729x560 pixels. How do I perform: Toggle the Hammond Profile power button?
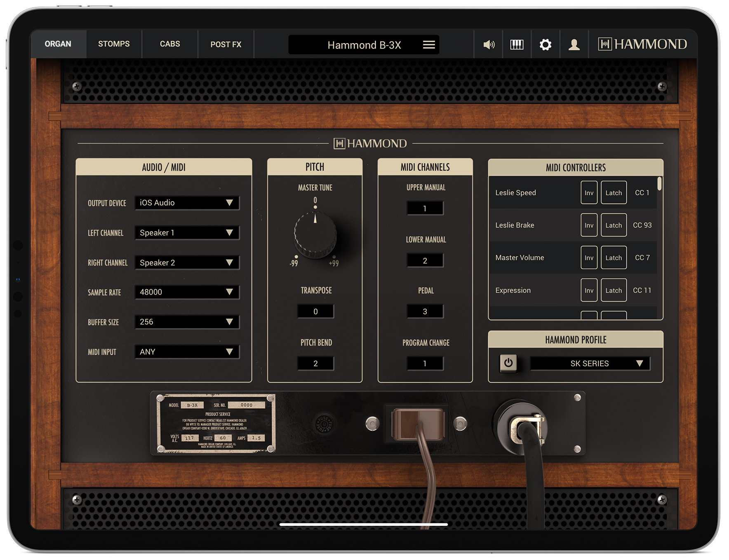tap(508, 363)
